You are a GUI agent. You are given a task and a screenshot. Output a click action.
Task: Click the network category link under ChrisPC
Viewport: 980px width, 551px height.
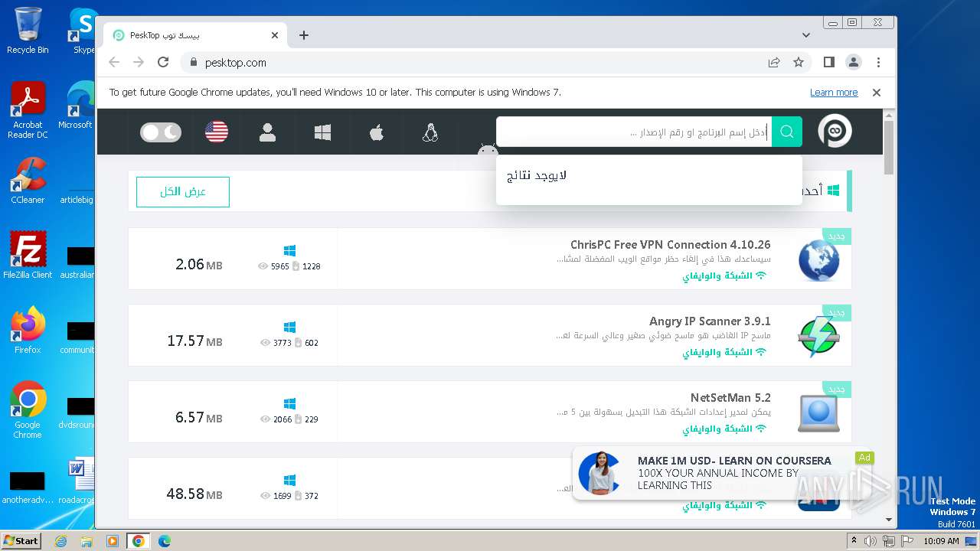tap(724, 275)
